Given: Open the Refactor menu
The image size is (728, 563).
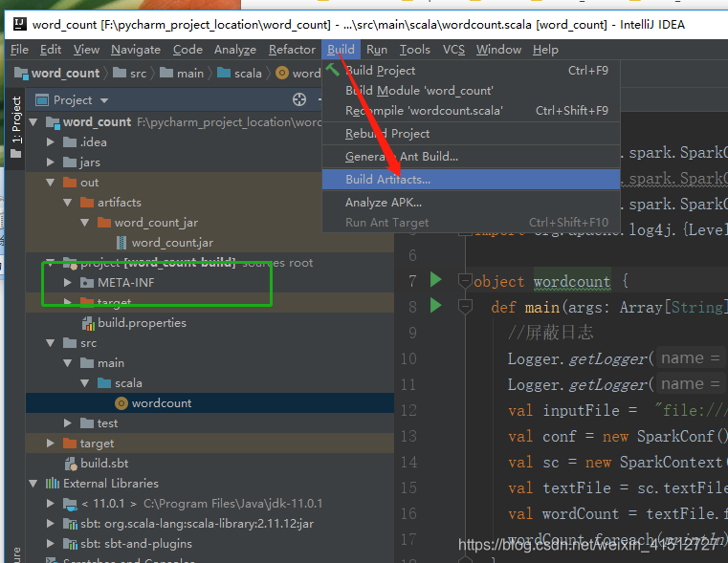Looking at the screenshot, I should (x=292, y=49).
